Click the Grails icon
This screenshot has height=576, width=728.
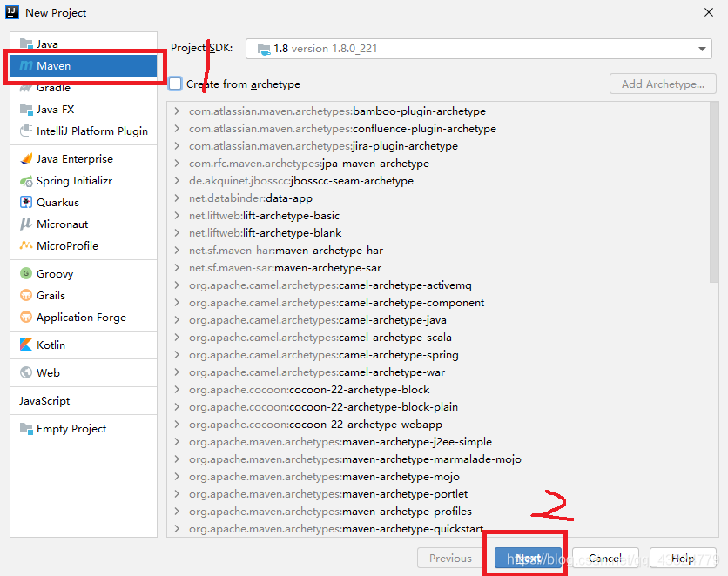coord(26,295)
